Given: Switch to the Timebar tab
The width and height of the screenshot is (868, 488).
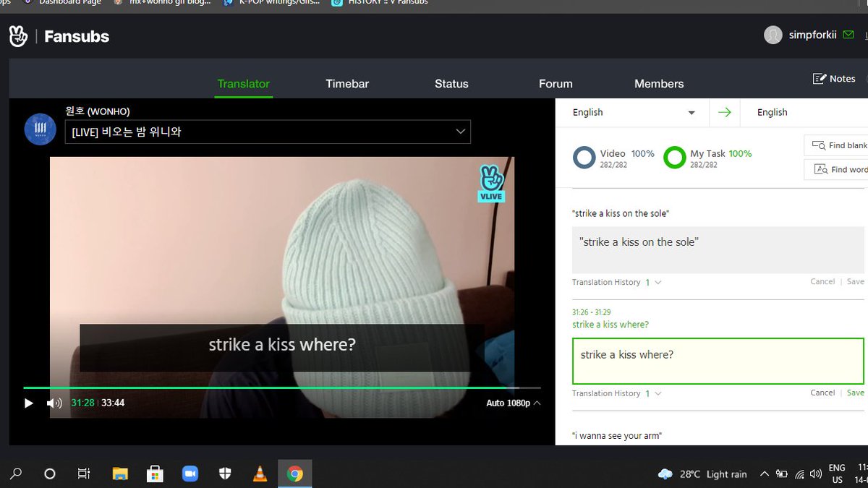Looking at the screenshot, I should point(347,84).
